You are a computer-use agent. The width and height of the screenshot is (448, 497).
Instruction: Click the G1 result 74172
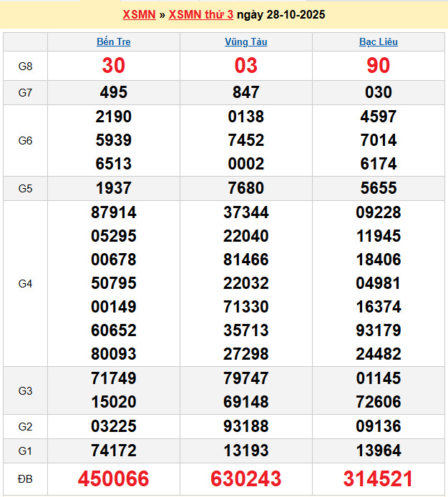(113, 451)
